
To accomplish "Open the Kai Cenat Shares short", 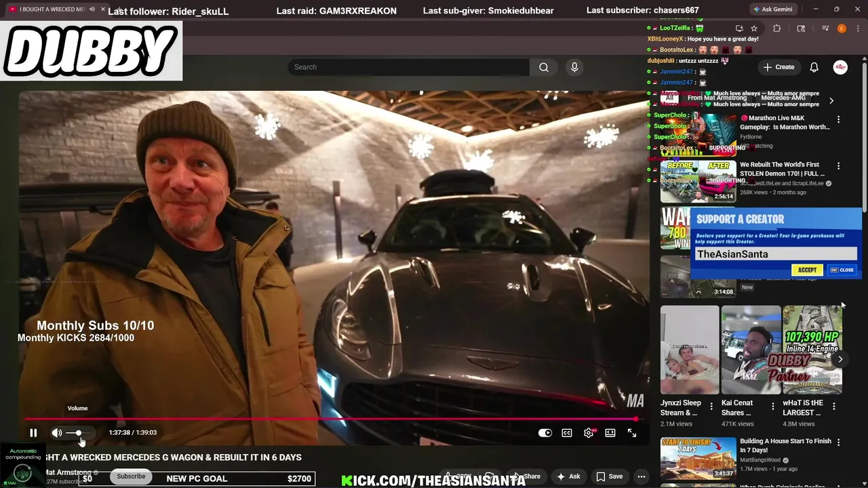I will click(751, 350).
